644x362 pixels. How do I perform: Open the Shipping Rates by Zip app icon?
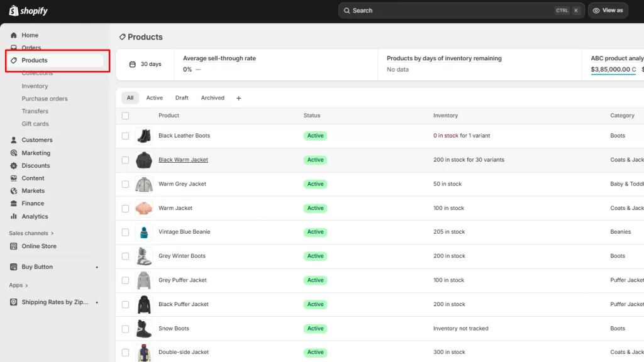[14, 302]
